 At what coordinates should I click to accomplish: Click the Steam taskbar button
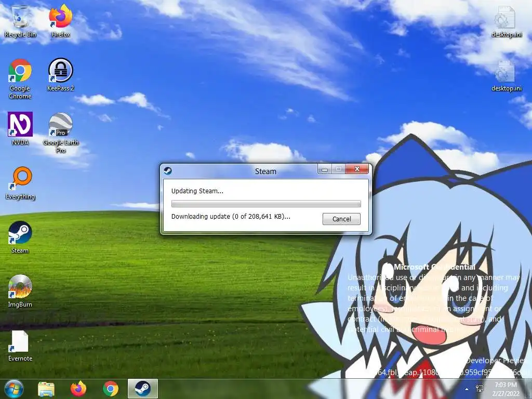(143, 389)
